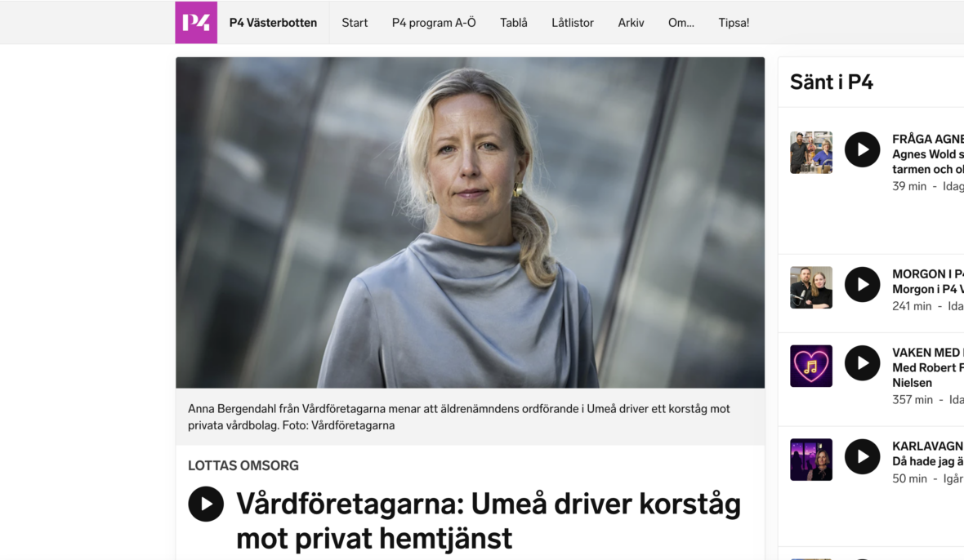Play the Fråga Agnes episode

[862, 150]
